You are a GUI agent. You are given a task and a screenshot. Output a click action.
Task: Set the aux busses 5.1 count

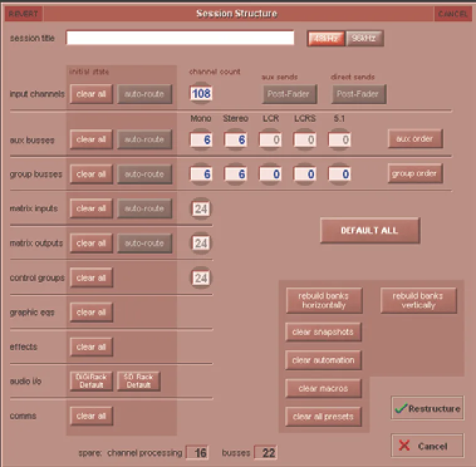pos(340,139)
